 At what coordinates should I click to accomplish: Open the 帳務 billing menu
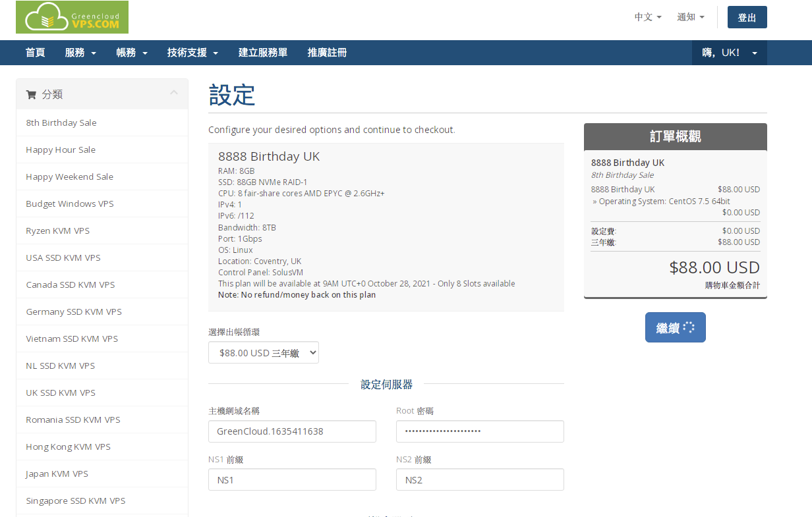point(132,53)
